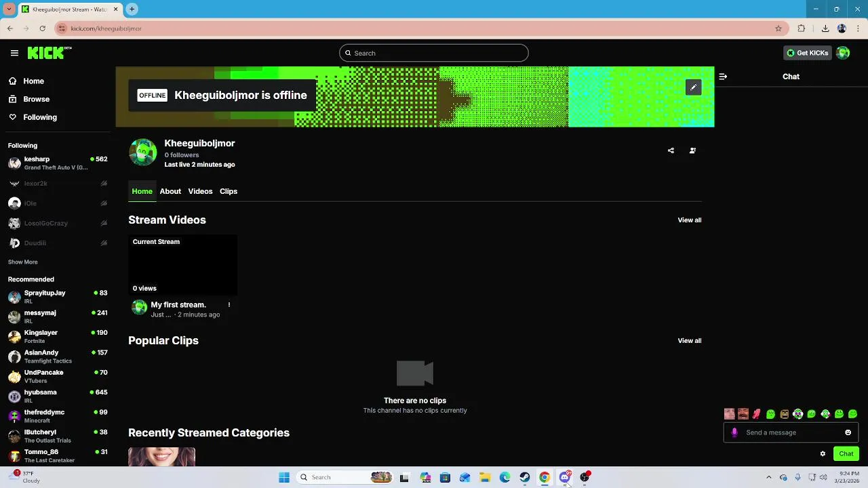Select the channel Home tab
Screen dimensions: 868x488
click(142, 191)
